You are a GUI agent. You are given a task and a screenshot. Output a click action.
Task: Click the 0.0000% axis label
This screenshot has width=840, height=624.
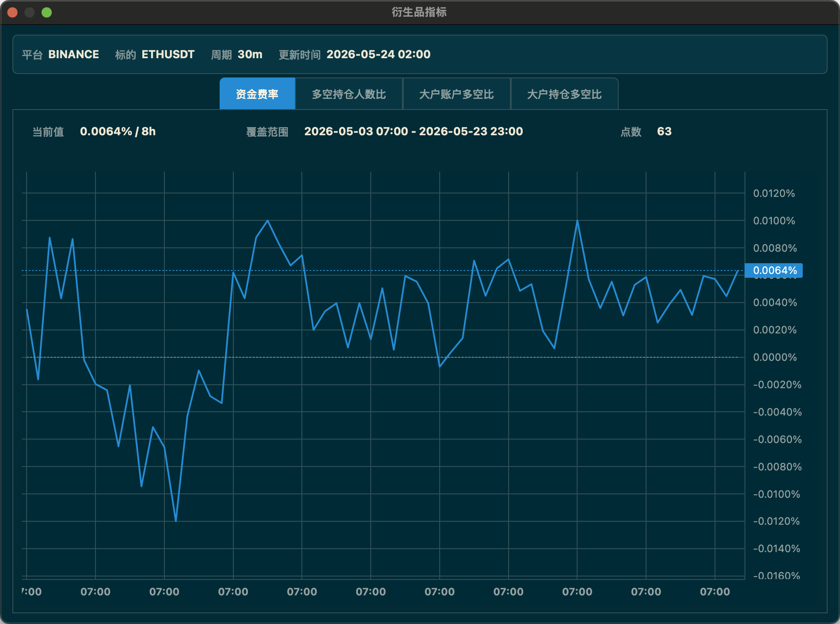click(x=775, y=357)
